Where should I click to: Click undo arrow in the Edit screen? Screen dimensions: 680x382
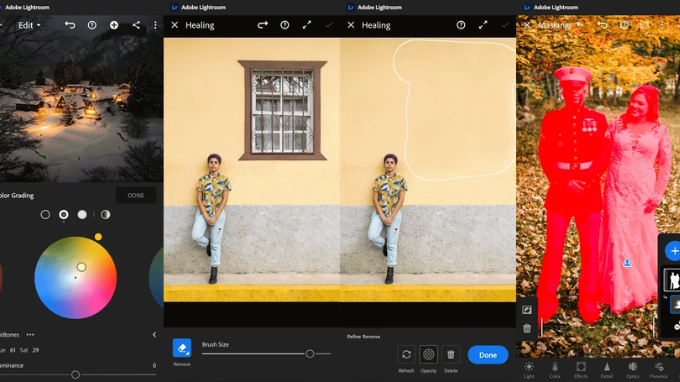(70, 25)
